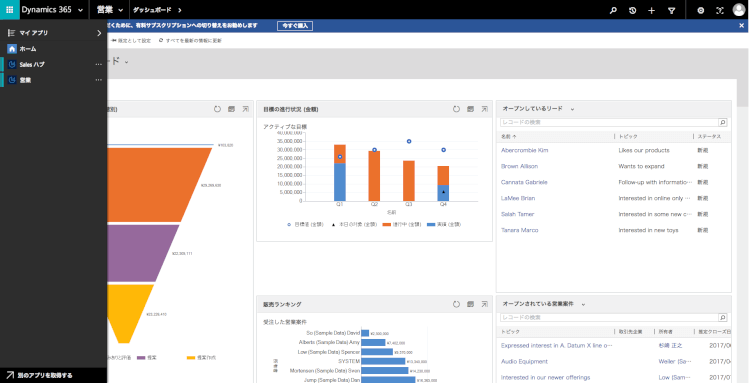The height and width of the screenshot is (383, 750).
Task: Expand the chevron after ダッシュボード breadcrumb
Action: pos(180,10)
